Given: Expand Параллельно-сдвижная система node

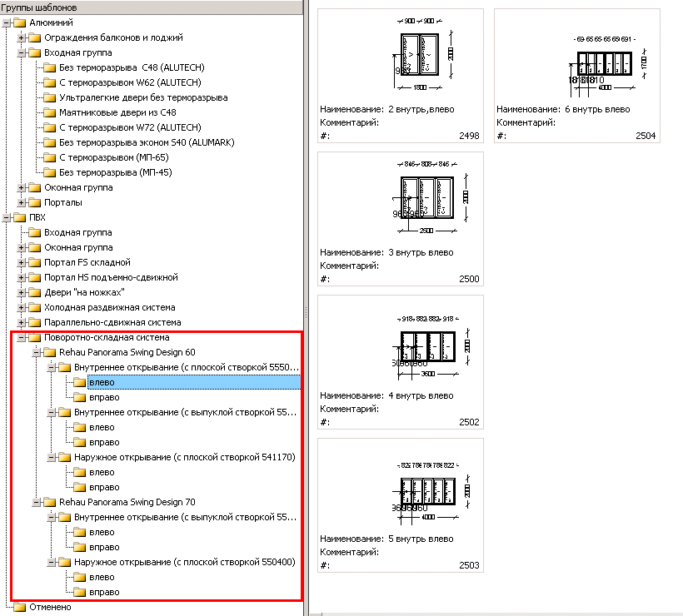Looking at the screenshot, I should point(22,322).
